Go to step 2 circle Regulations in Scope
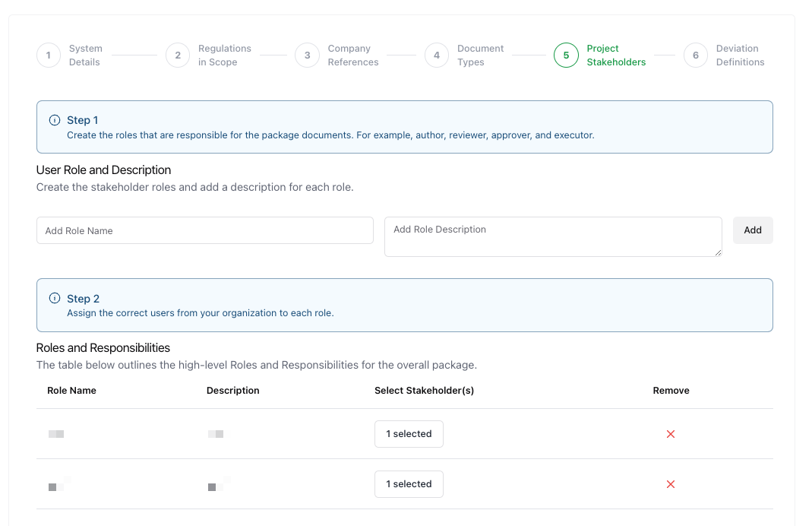The width and height of the screenshot is (812, 526). [x=178, y=55]
